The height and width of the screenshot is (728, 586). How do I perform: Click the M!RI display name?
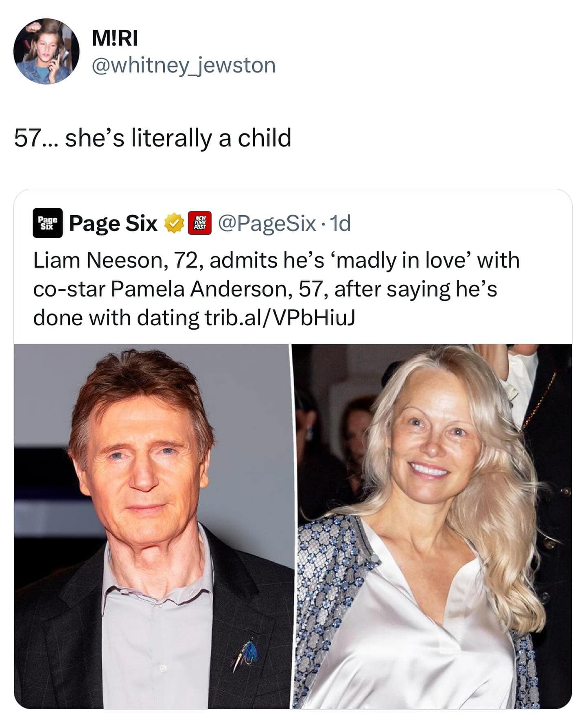click(x=115, y=39)
